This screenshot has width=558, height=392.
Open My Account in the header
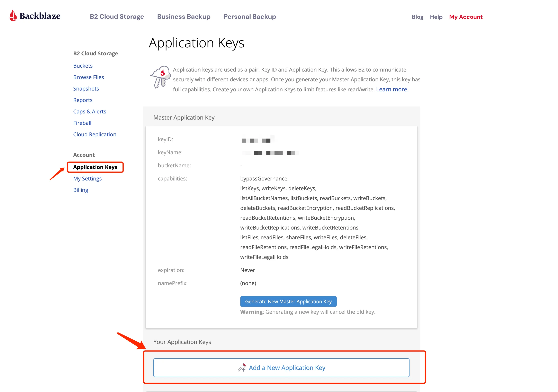(466, 17)
